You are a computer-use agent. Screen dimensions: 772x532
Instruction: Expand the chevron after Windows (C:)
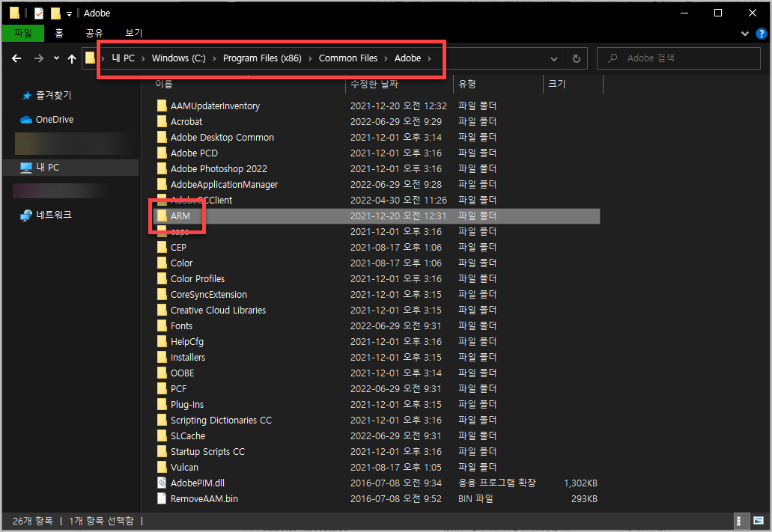click(x=214, y=58)
